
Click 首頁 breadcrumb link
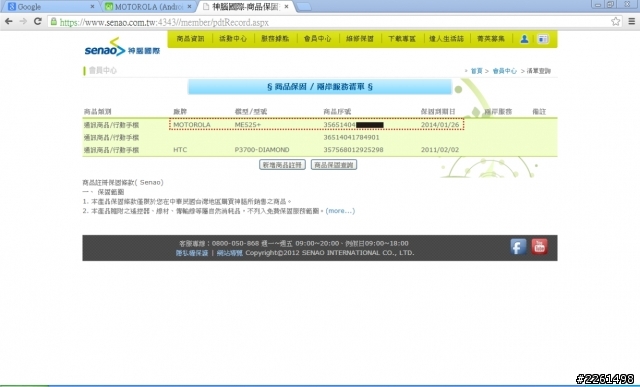click(x=476, y=71)
